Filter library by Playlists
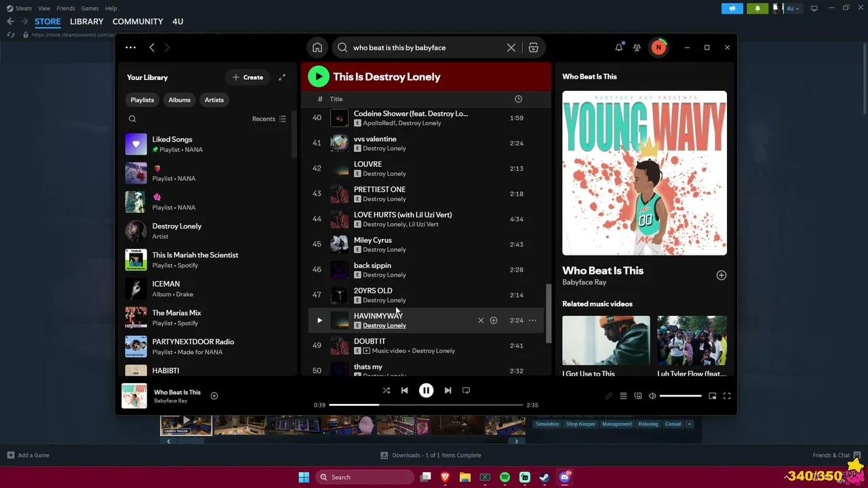This screenshot has width=868, height=488. click(142, 100)
